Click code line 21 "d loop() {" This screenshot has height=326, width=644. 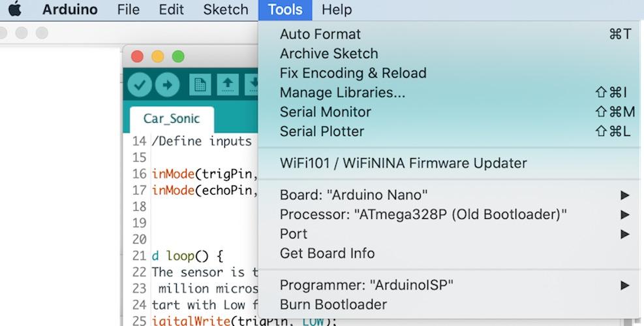[188, 256]
